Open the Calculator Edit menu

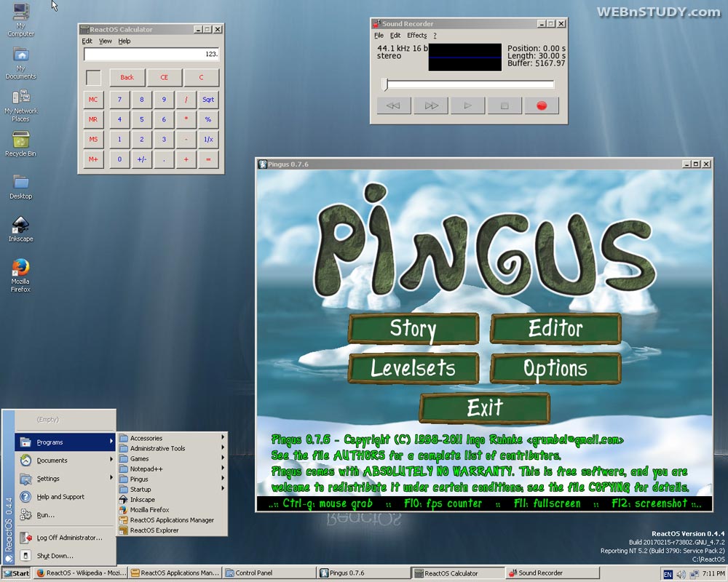87,41
